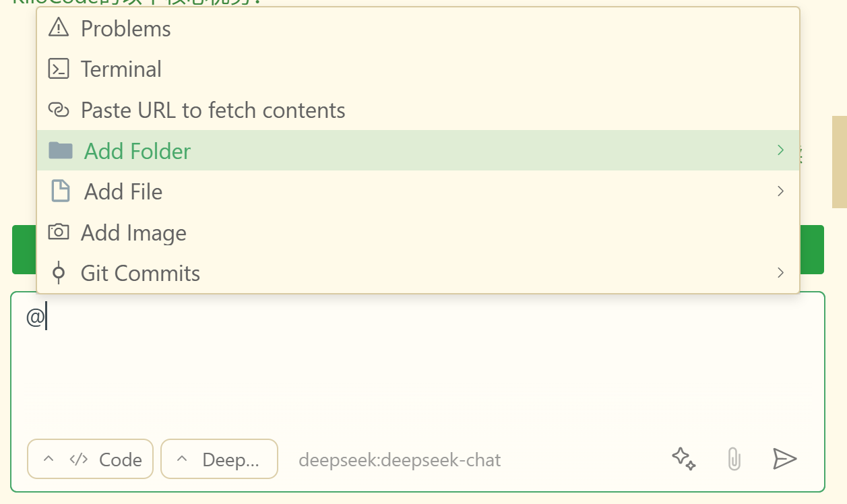Image resolution: width=847 pixels, height=504 pixels.
Task: Click the folder icon beside Add Folder
Action: click(61, 150)
